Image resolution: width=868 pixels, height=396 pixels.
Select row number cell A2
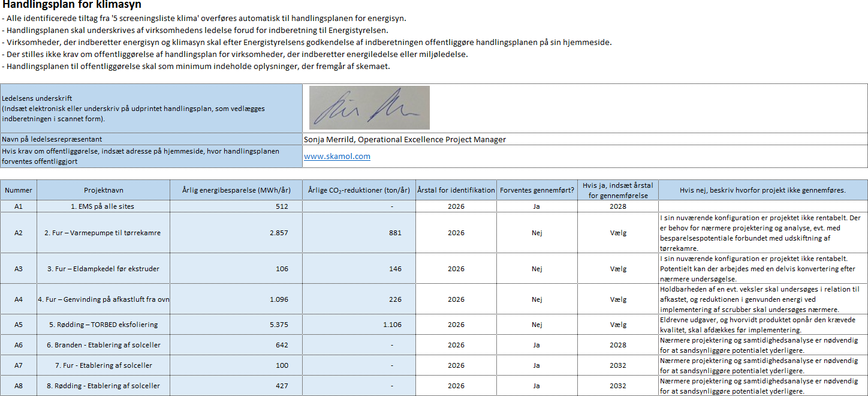(x=19, y=233)
